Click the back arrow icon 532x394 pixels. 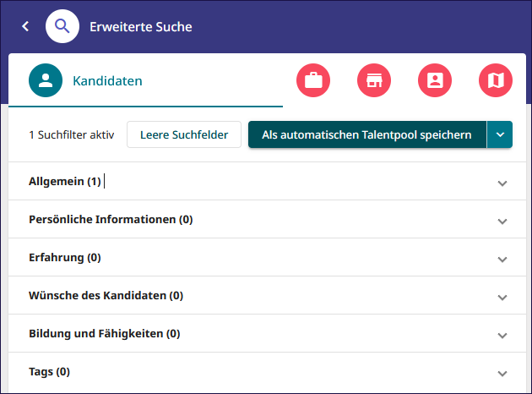(25, 26)
